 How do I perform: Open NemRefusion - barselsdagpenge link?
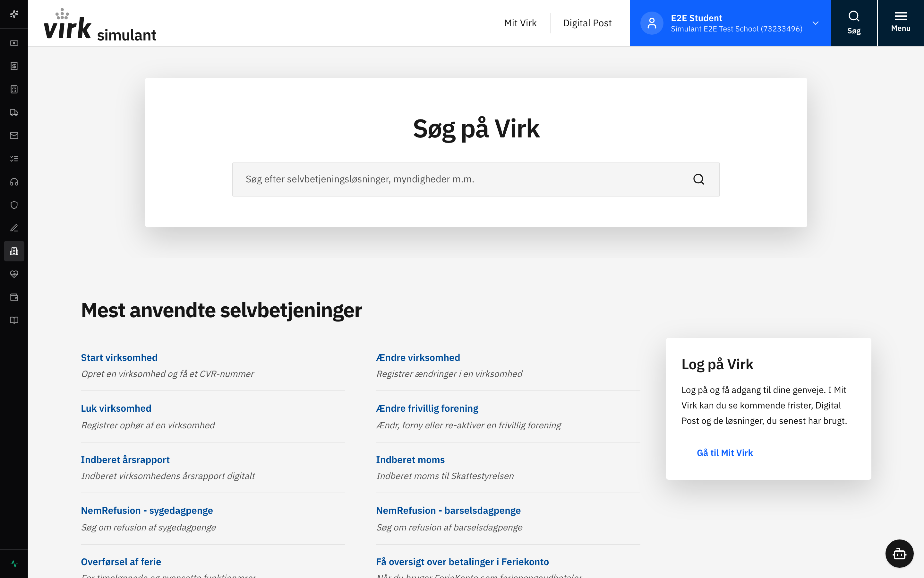tap(448, 510)
